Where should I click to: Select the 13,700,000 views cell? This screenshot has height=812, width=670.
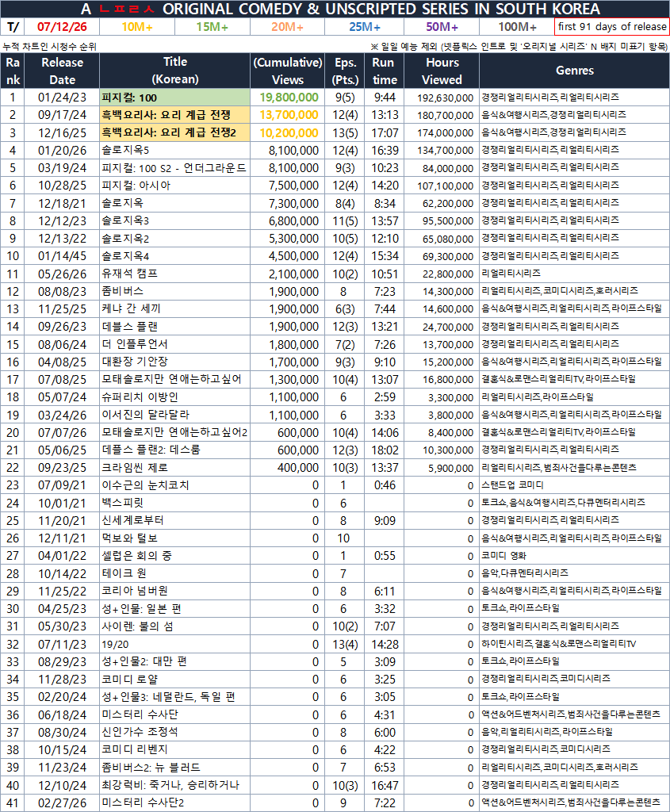287,115
